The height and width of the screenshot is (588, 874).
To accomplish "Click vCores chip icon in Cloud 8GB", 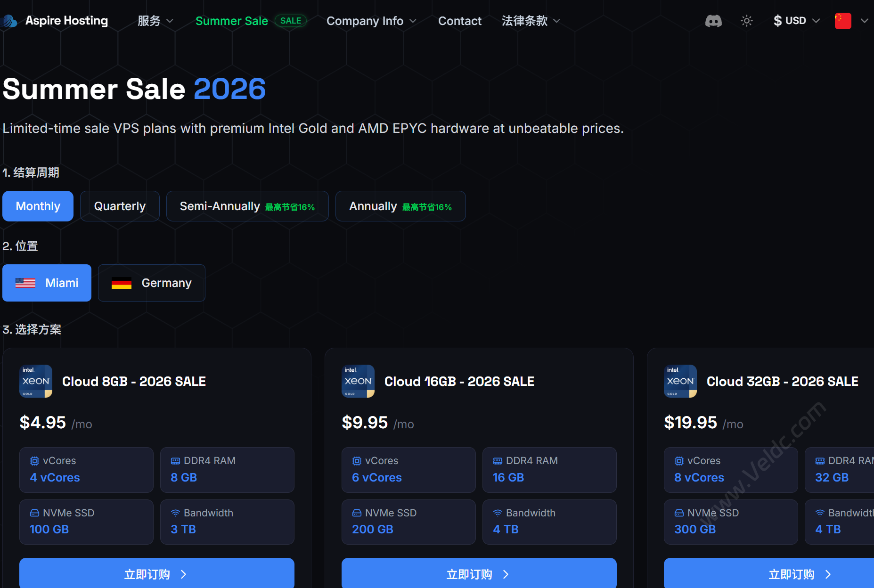I will 34,461.
